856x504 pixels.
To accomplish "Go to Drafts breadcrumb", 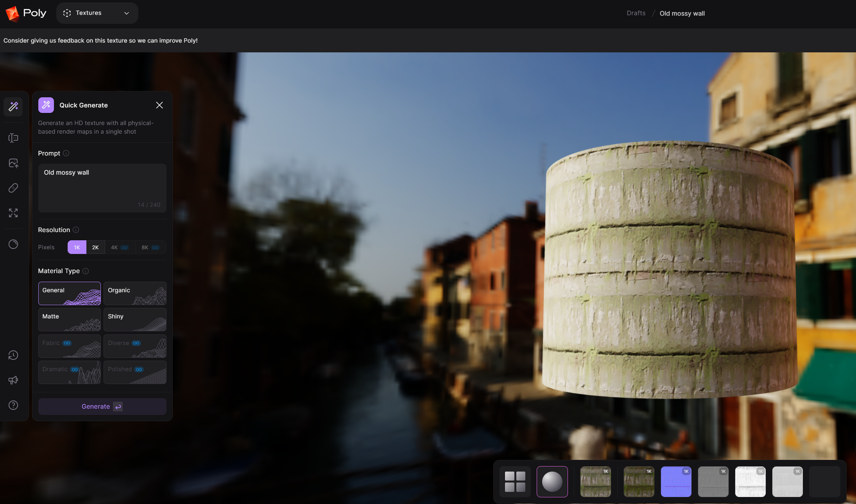I will [636, 13].
